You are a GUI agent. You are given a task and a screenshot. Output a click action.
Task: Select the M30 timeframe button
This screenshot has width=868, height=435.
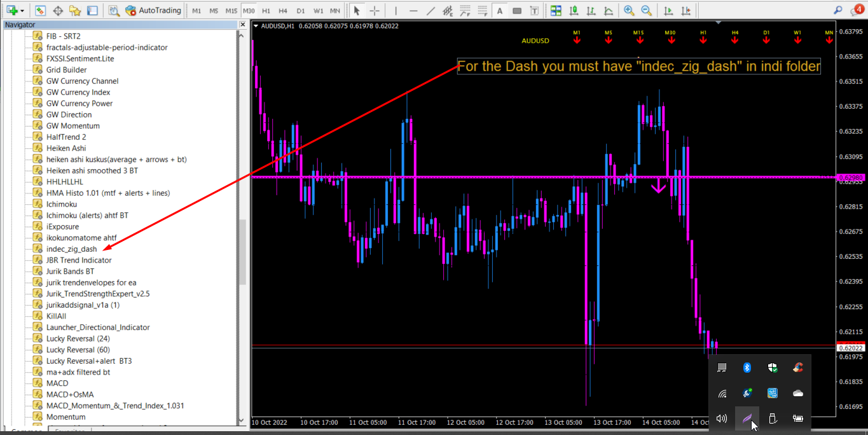pyautogui.click(x=249, y=11)
